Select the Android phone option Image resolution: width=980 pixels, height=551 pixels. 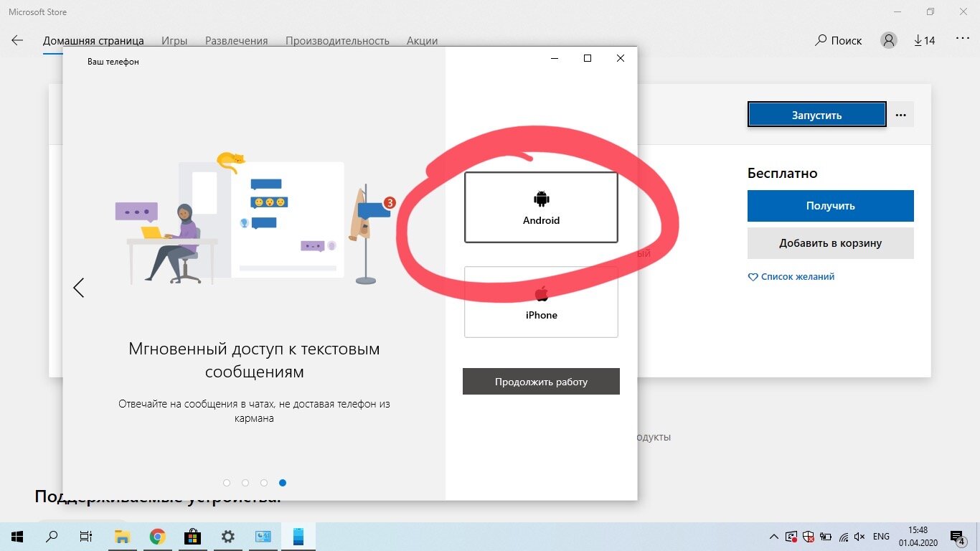[x=541, y=207]
